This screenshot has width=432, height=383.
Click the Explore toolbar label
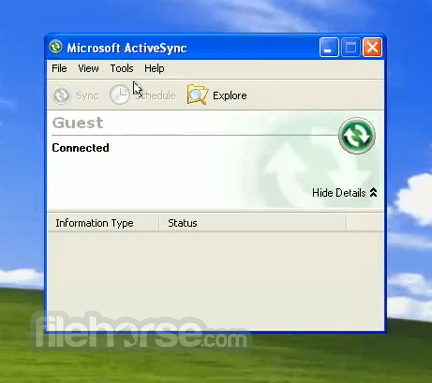[230, 96]
